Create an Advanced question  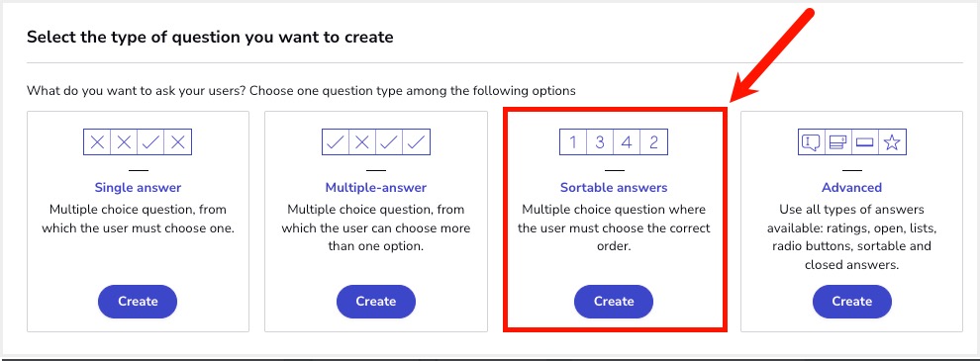point(852,302)
